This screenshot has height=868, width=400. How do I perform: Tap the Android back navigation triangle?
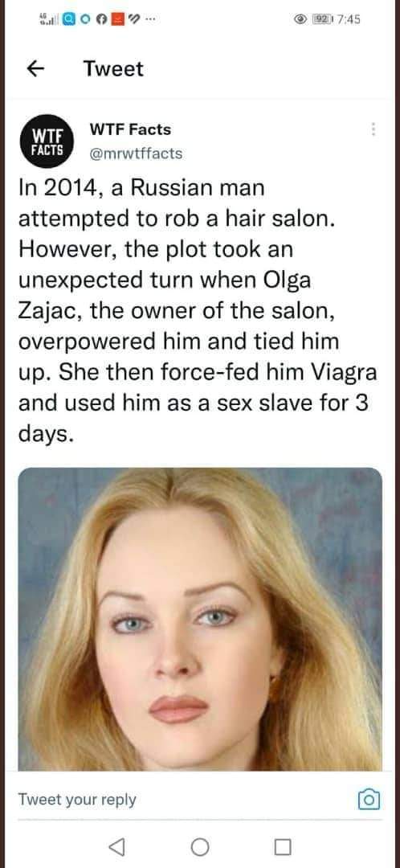(x=116, y=846)
